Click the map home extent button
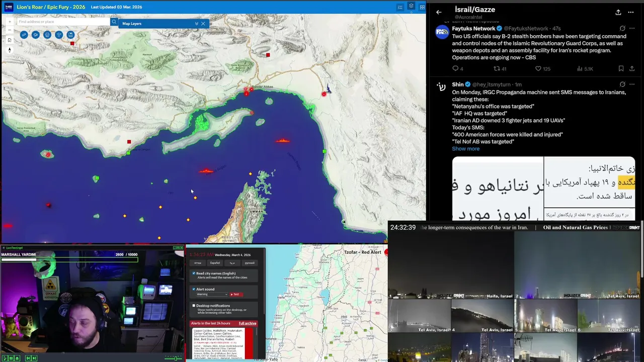Screen dimensions: 644x362 [x=10, y=40]
